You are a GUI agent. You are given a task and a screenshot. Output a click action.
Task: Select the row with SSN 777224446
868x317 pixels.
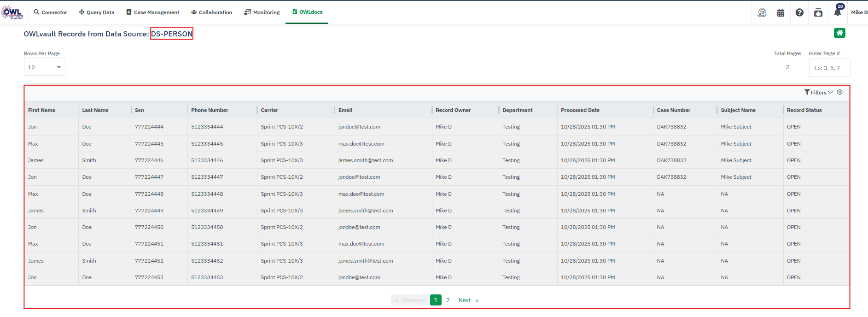coord(149,160)
